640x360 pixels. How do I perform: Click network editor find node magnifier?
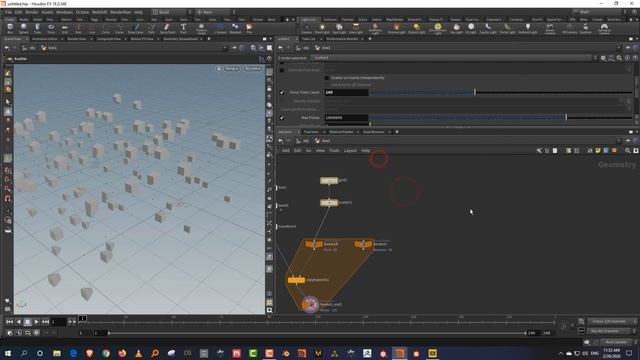(x=628, y=151)
